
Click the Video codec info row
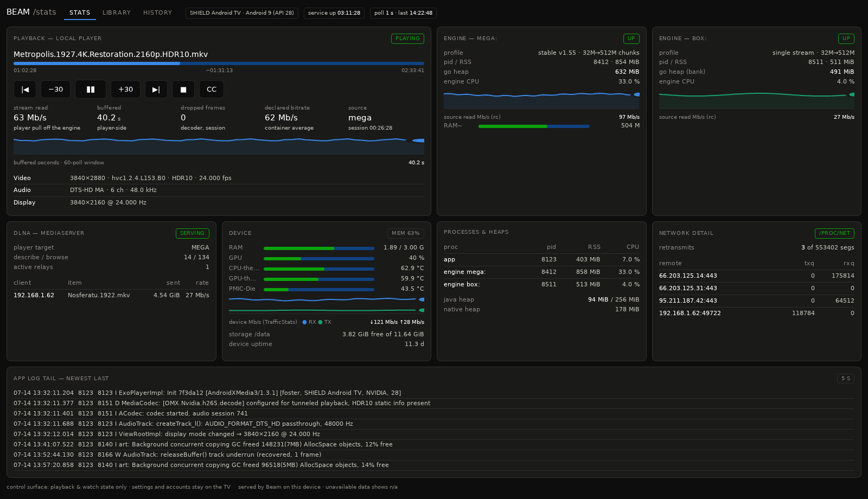(x=219, y=178)
